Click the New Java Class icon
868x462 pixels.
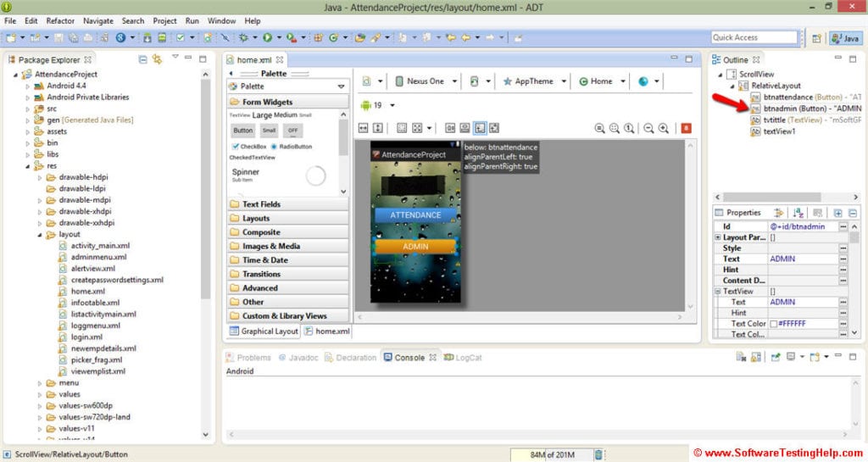point(333,37)
